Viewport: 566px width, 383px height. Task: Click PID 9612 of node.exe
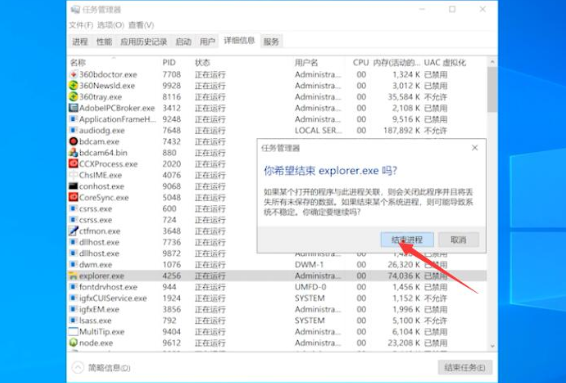click(172, 343)
